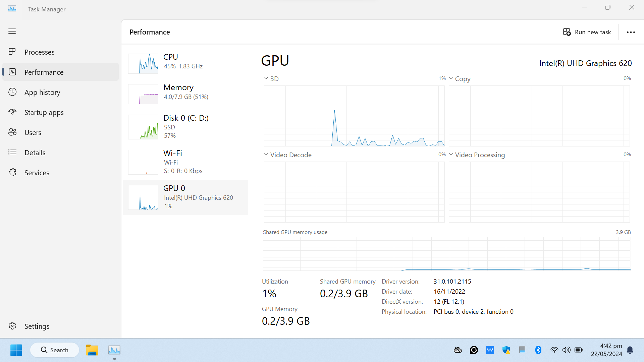Click the volume speaker tray icon
The image size is (644, 362).
[x=566, y=350]
